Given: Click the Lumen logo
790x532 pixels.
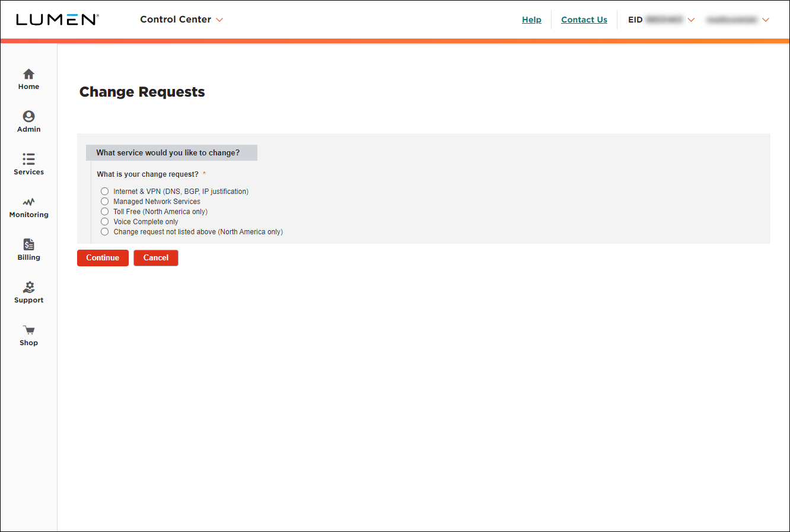Looking at the screenshot, I should tap(58, 20).
